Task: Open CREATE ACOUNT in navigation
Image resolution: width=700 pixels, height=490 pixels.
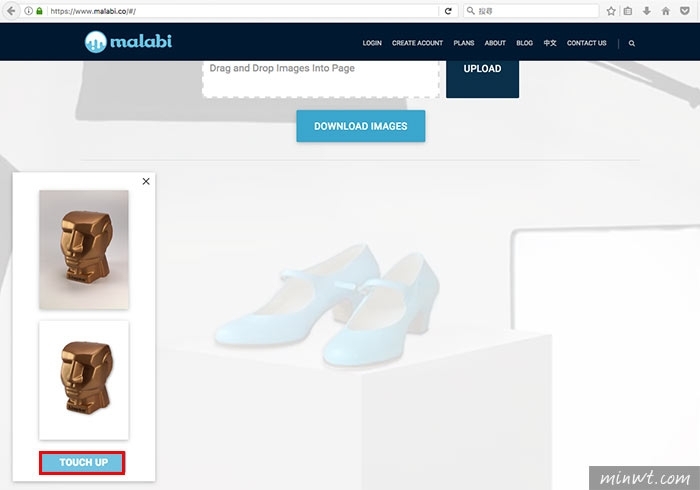Action: pyautogui.click(x=417, y=43)
